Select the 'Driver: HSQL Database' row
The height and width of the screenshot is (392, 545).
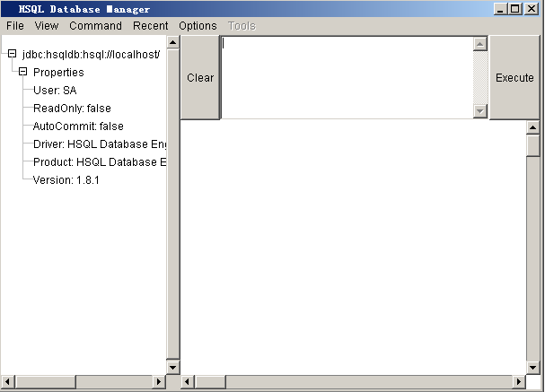click(100, 144)
